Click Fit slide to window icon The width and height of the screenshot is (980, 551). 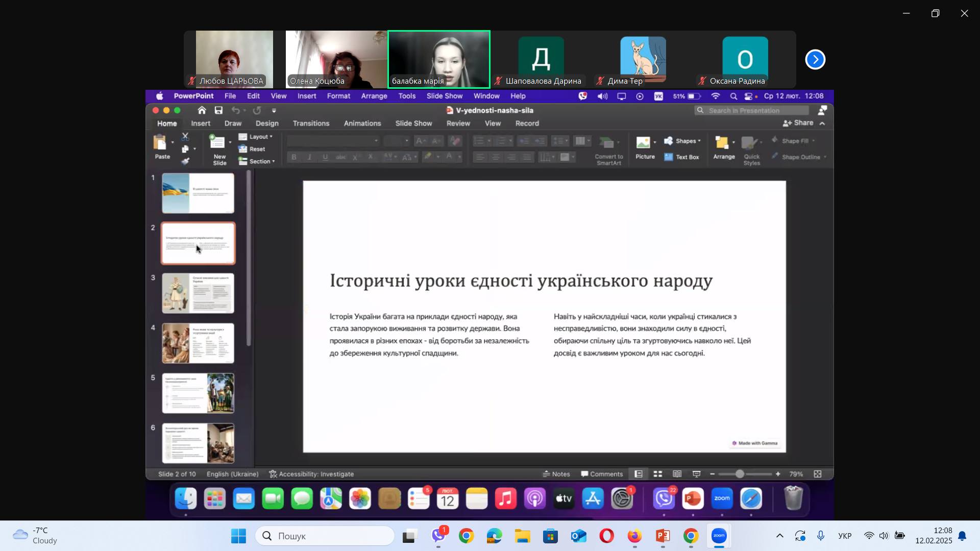[817, 474]
